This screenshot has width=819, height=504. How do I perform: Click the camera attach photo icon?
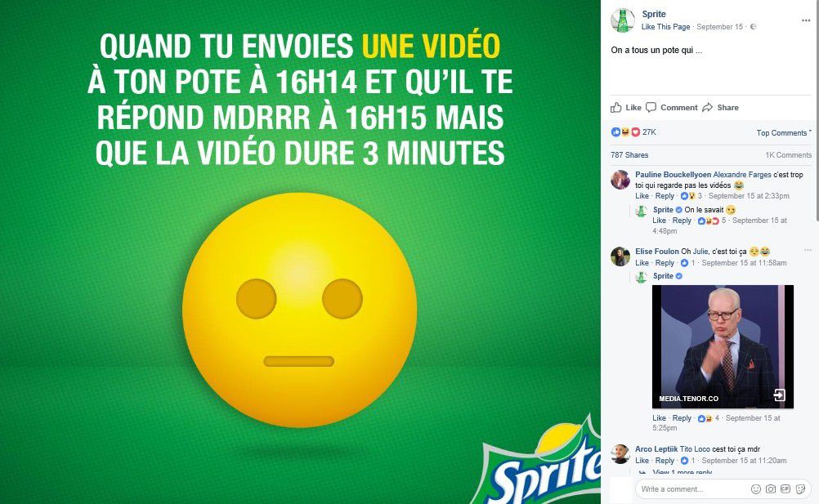771,488
